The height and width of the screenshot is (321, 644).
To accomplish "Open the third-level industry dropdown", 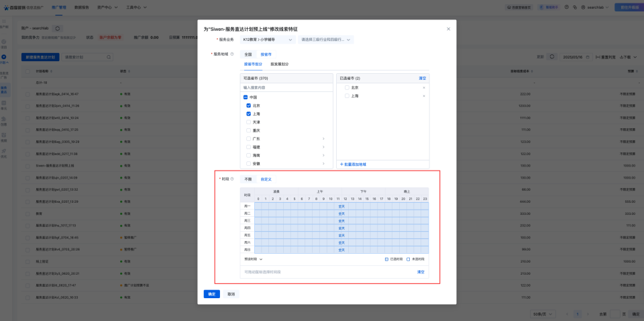I will click(x=326, y=40).
